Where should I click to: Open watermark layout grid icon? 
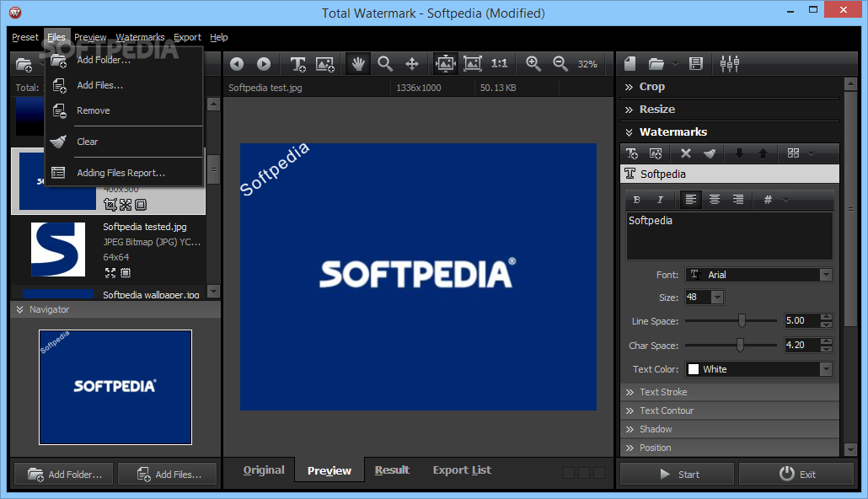point(793,153)
